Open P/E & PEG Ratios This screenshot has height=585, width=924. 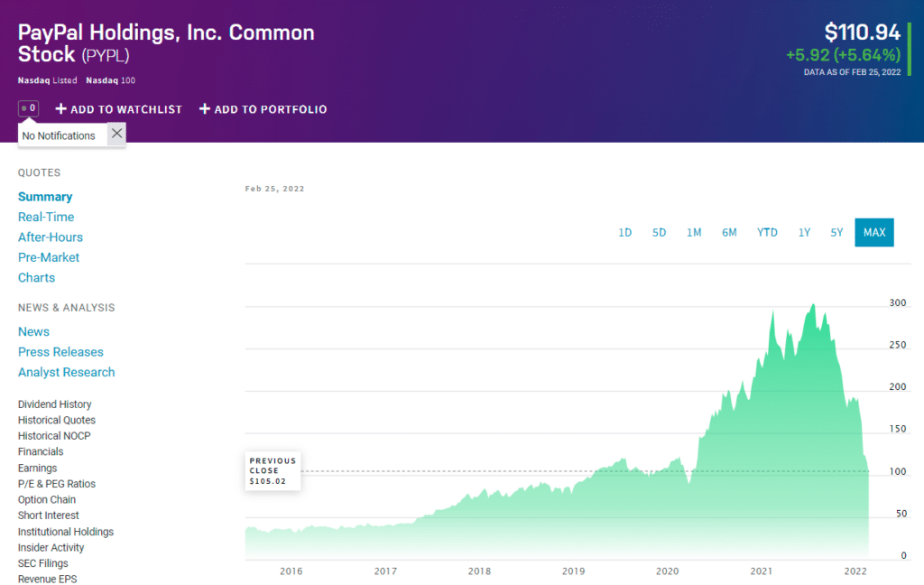(57, 484)
